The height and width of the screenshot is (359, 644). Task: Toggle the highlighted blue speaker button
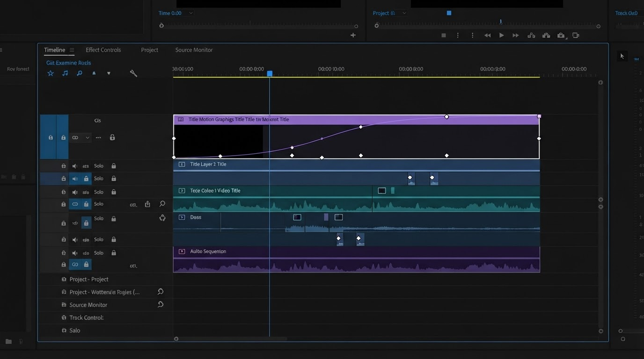[75, 179]
